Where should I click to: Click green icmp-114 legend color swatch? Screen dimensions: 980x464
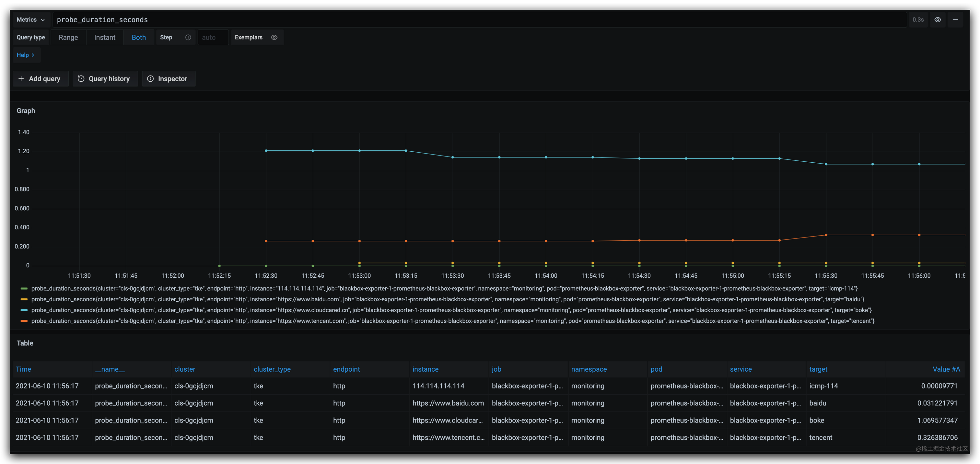coord(24,289)
